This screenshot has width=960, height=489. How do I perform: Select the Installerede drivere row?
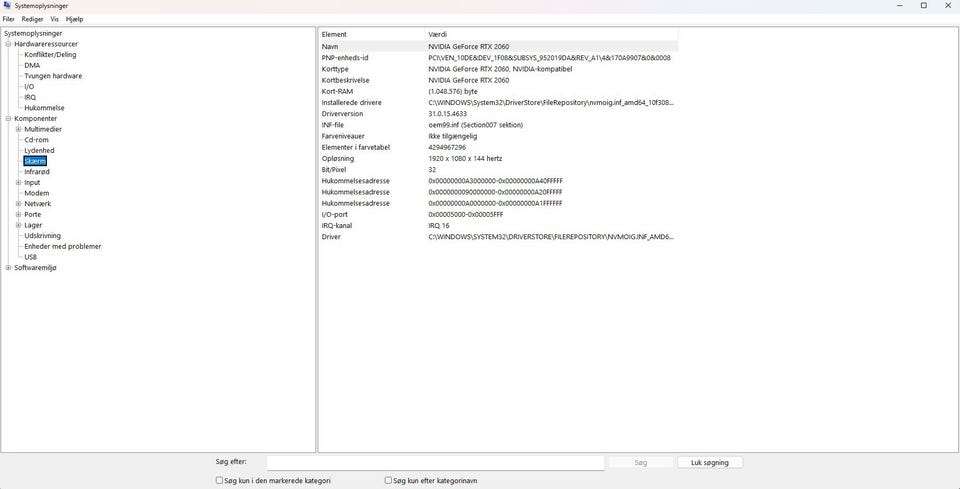pyautogui.click(x=498, y=102)
